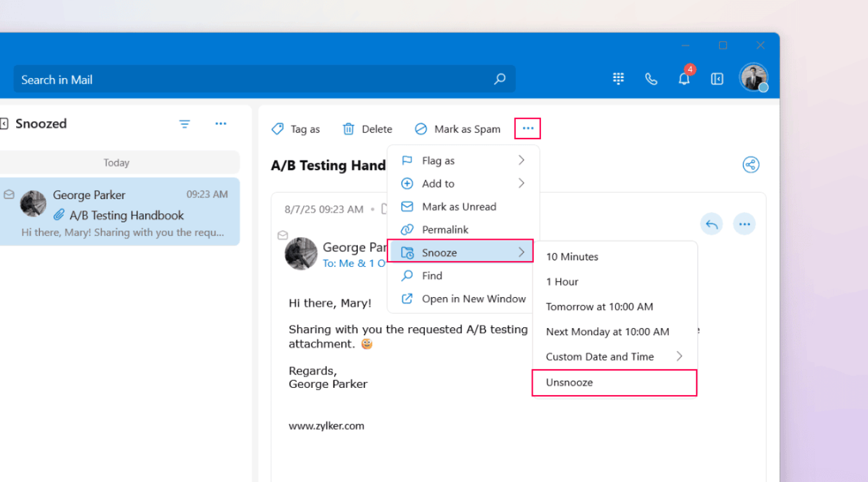Click the envelope icon left of sender avatar in message
The width and height of the screenshot is (868, 482).
pos(282,236)
